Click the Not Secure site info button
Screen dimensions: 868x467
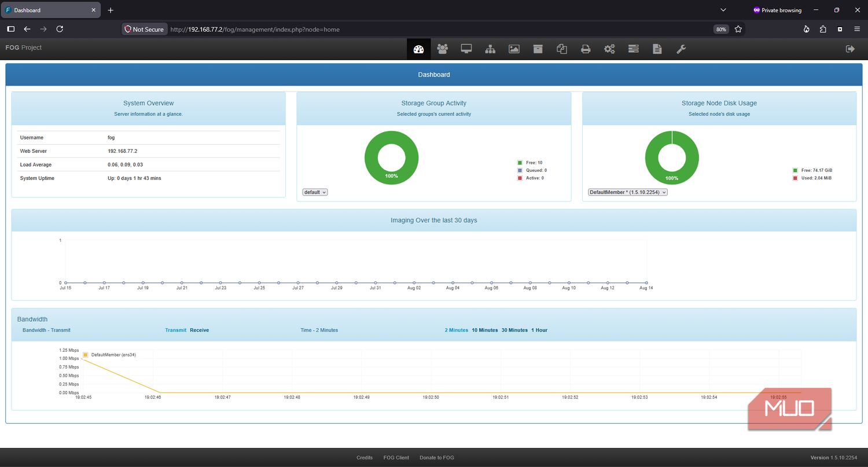[145, 29]
